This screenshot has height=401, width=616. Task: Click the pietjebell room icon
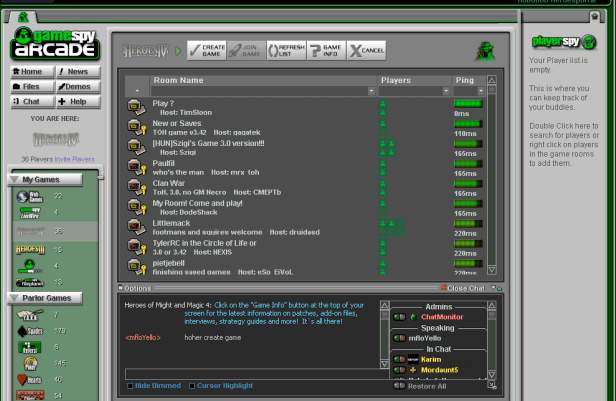[136, 267]
